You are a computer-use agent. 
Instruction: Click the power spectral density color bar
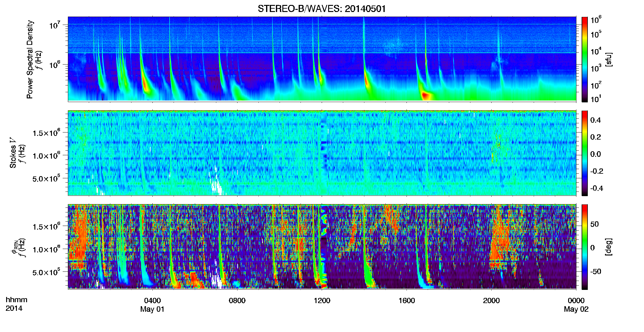(585, 59)
